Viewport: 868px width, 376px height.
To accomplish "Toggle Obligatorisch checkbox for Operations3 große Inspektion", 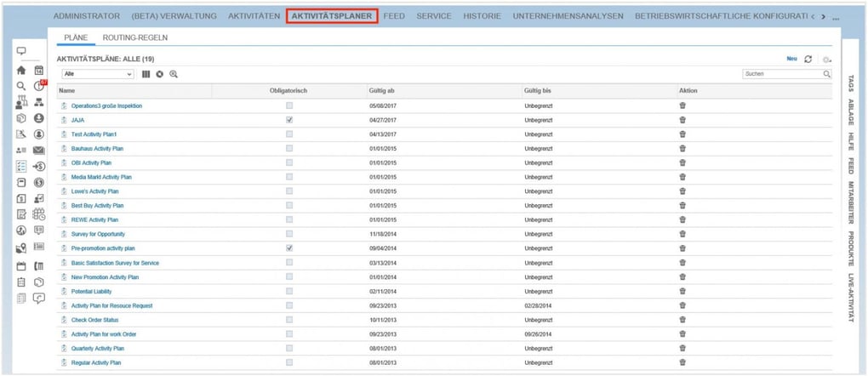I will coord(289,105).
